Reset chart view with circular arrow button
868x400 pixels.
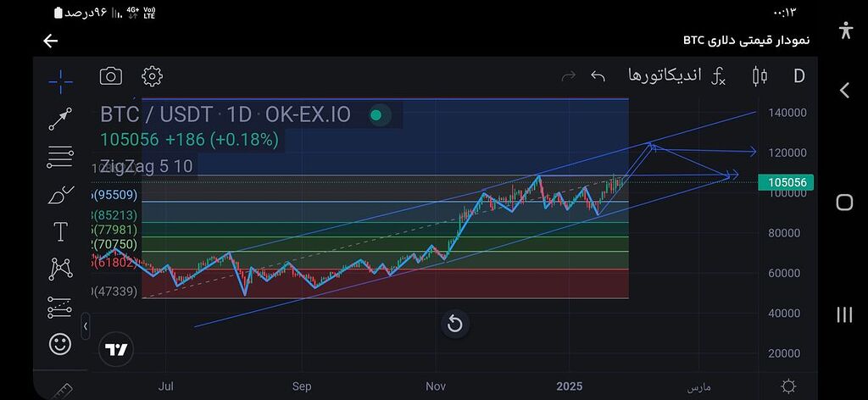coord(454,323)
